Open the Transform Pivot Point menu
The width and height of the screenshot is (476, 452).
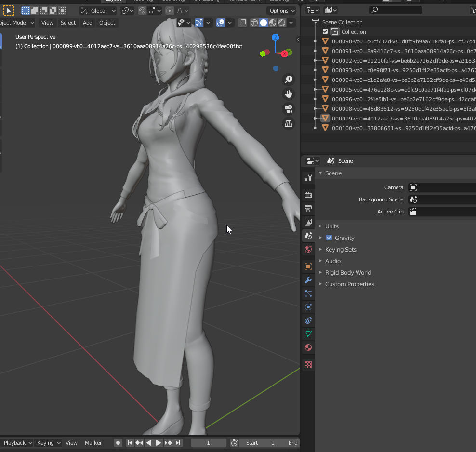point(127,11)
